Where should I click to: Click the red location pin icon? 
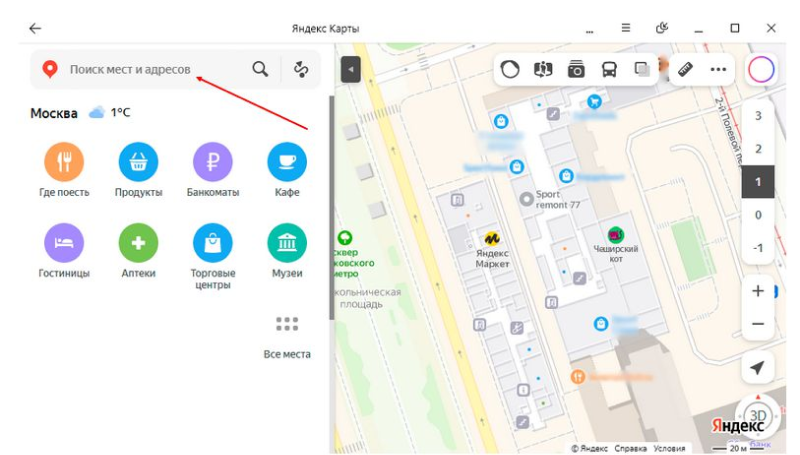pos(49,69)
